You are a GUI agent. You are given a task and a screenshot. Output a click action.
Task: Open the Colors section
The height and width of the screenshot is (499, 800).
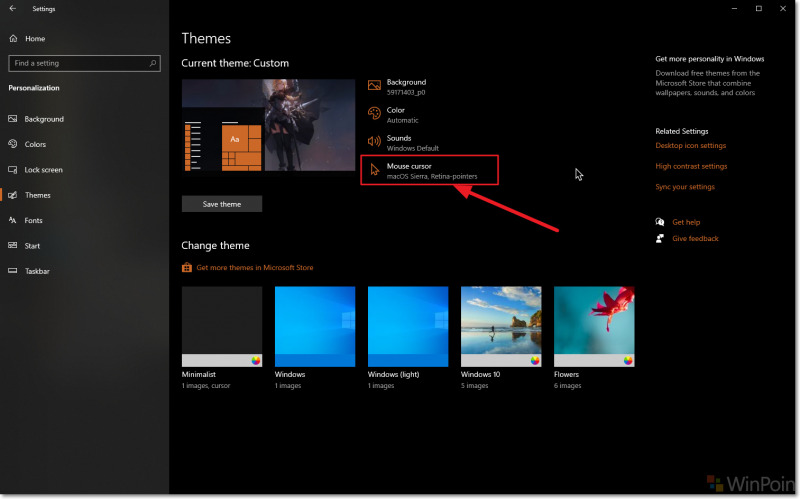[x=35, y=144]
